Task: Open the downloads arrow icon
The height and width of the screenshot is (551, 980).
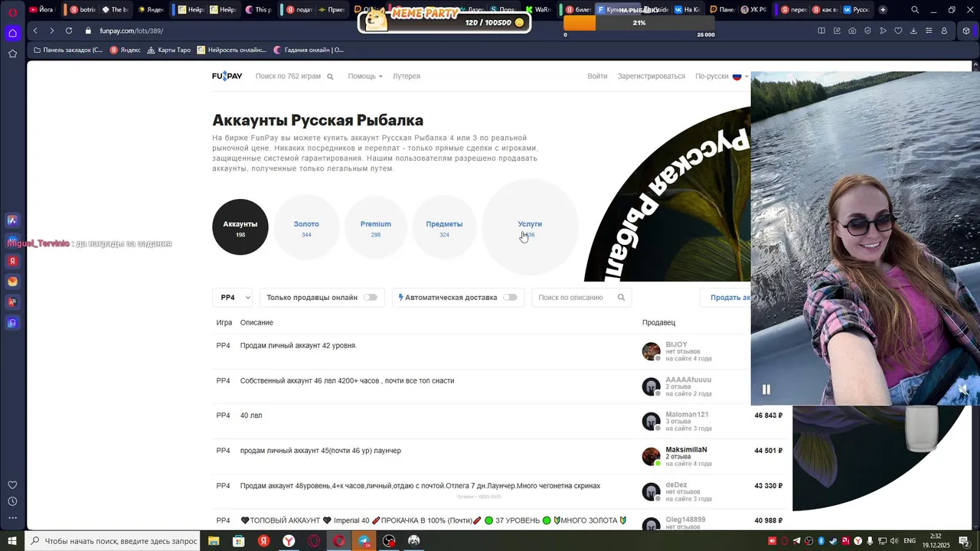Action: [913, 31]
